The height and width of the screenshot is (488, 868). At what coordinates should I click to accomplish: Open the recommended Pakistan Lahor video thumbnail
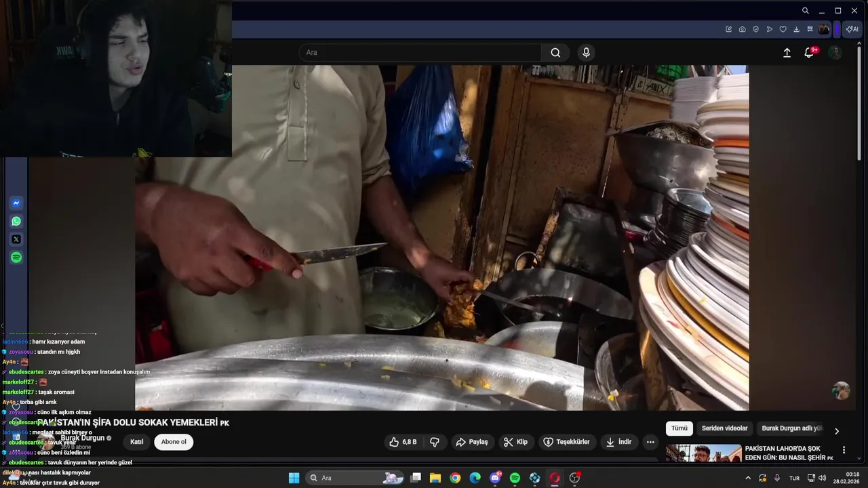coord(703,453)
